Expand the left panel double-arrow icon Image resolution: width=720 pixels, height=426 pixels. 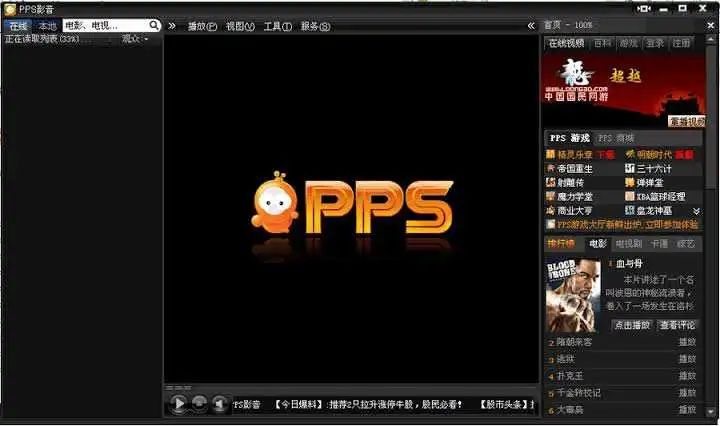(x=172, y=26)
